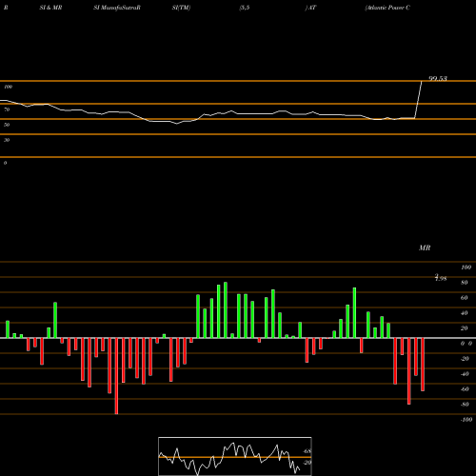Click the MR axis label -20
The width and height of the screenshot is (476, 476).
465,359
